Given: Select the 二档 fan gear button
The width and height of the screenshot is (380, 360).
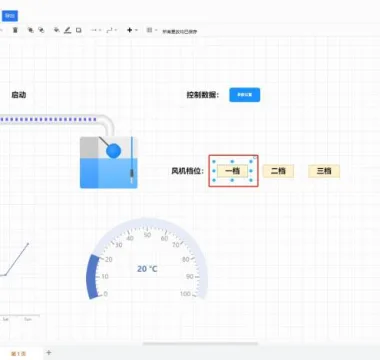Looking at the screenshot, I should tap(278, 171).
